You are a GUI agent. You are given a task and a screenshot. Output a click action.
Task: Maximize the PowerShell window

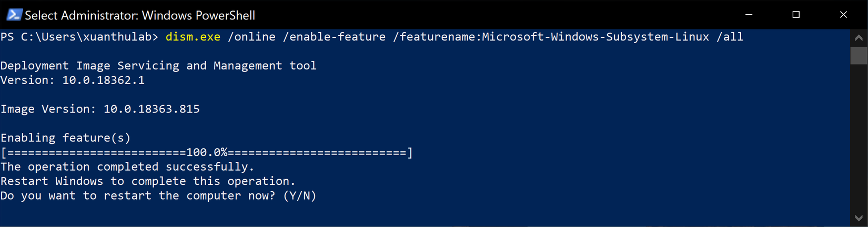(796, 15)
